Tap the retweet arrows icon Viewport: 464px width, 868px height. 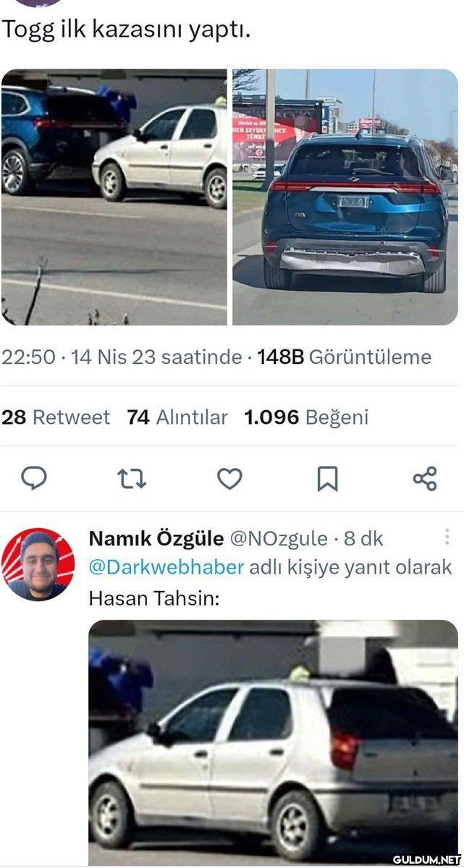(x=132, y=478)
